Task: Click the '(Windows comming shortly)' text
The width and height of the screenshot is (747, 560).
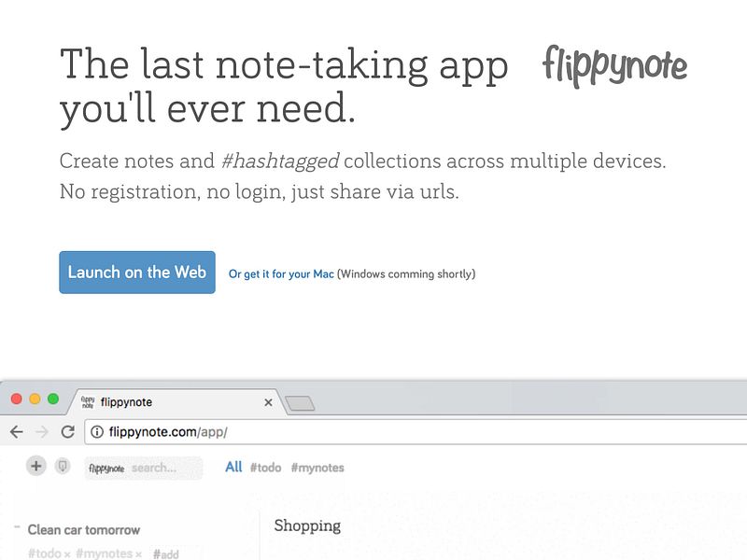Action: (x=406, y=274)
